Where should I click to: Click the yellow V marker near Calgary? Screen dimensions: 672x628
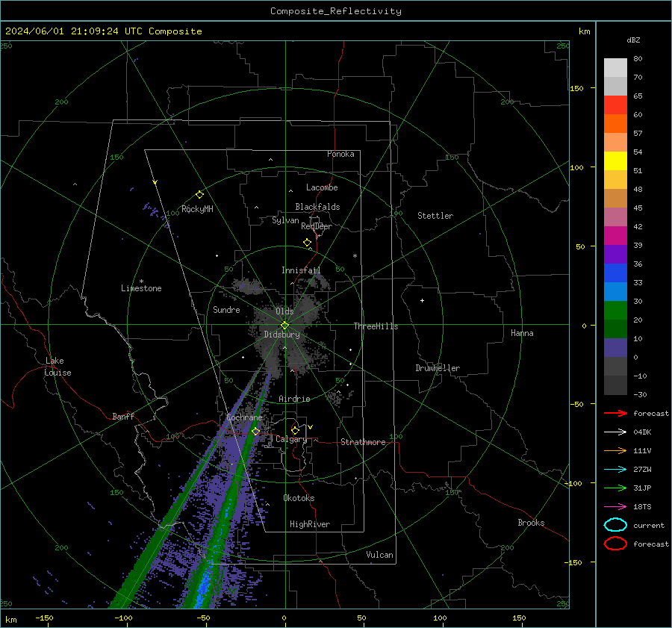pyautogui.click(x=311, y=427)
